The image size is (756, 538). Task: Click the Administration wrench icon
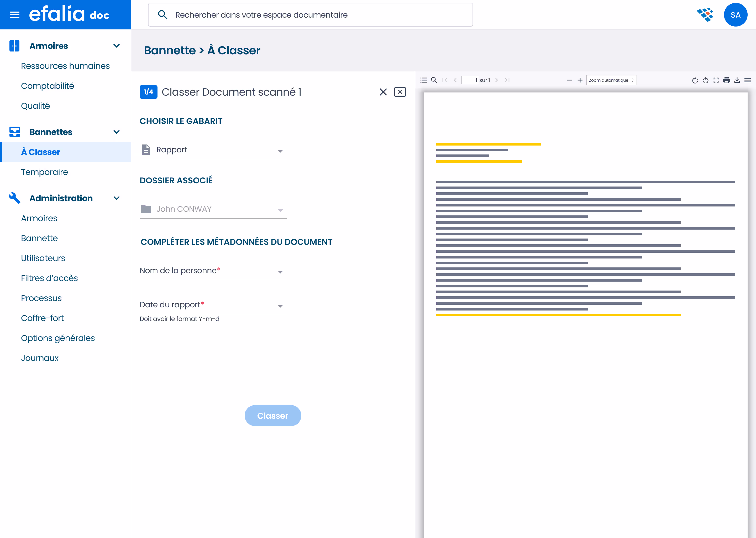click(14, 198)
